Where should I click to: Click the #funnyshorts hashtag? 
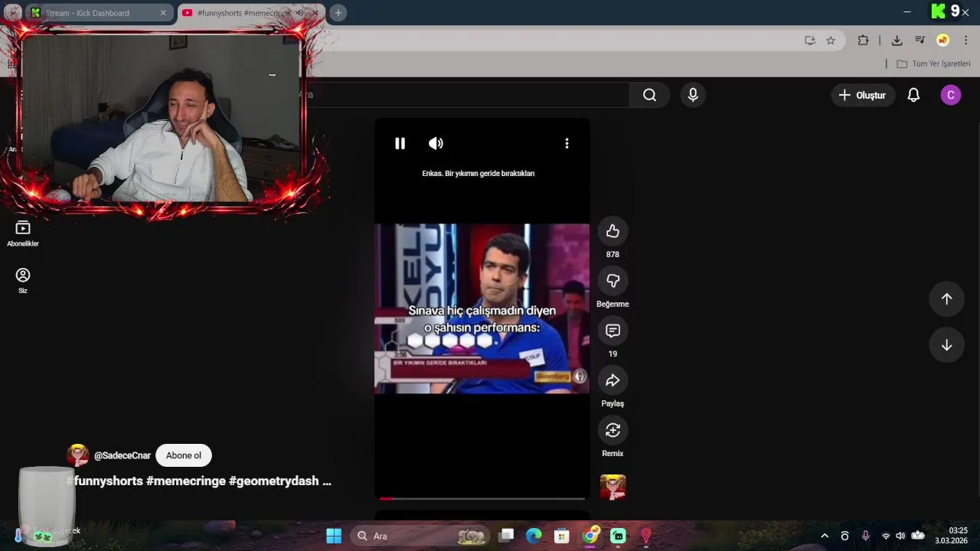[x=105, y=481]
